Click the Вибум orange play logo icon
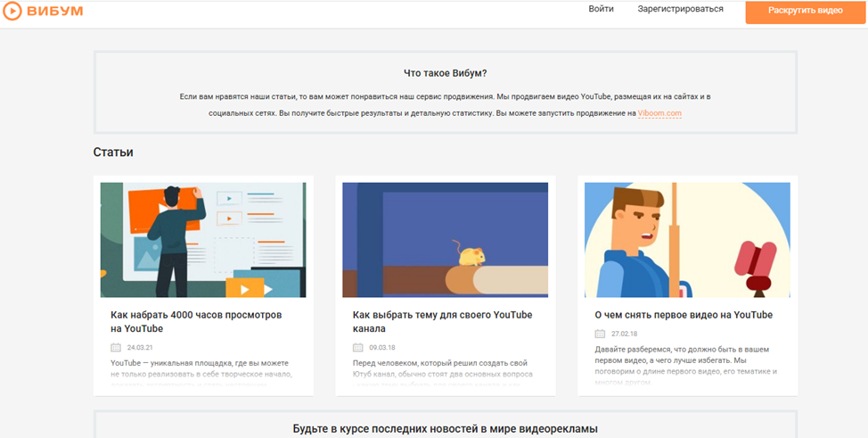Screen dimensions: 868x438 [x=13, y=10]
